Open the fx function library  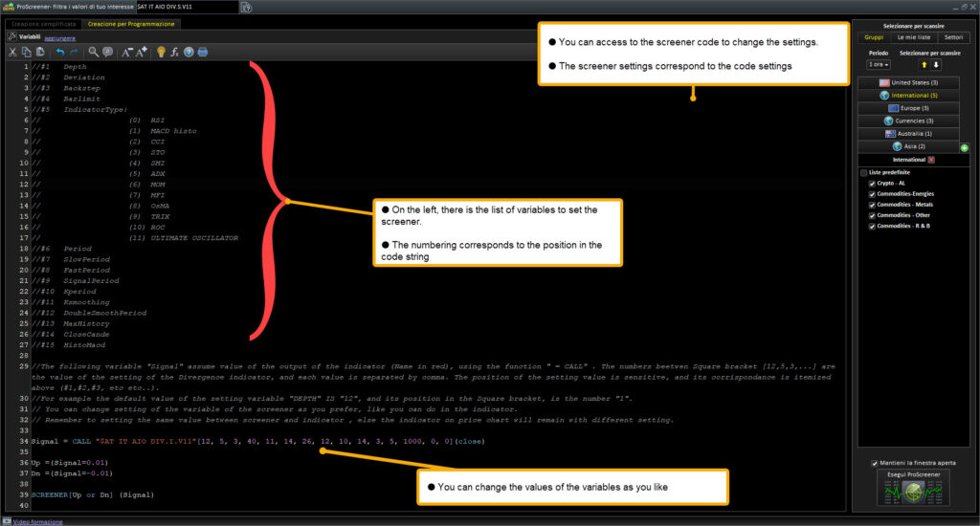point(175,52)
